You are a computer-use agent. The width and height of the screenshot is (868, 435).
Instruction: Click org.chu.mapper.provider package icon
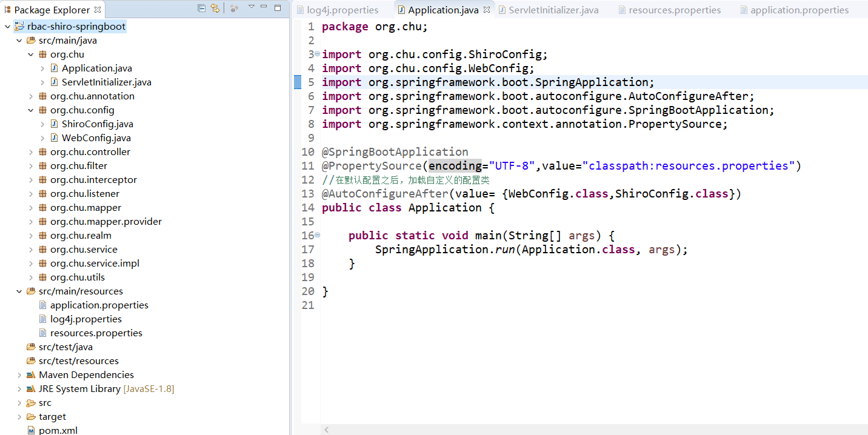[x=42, y=222]
